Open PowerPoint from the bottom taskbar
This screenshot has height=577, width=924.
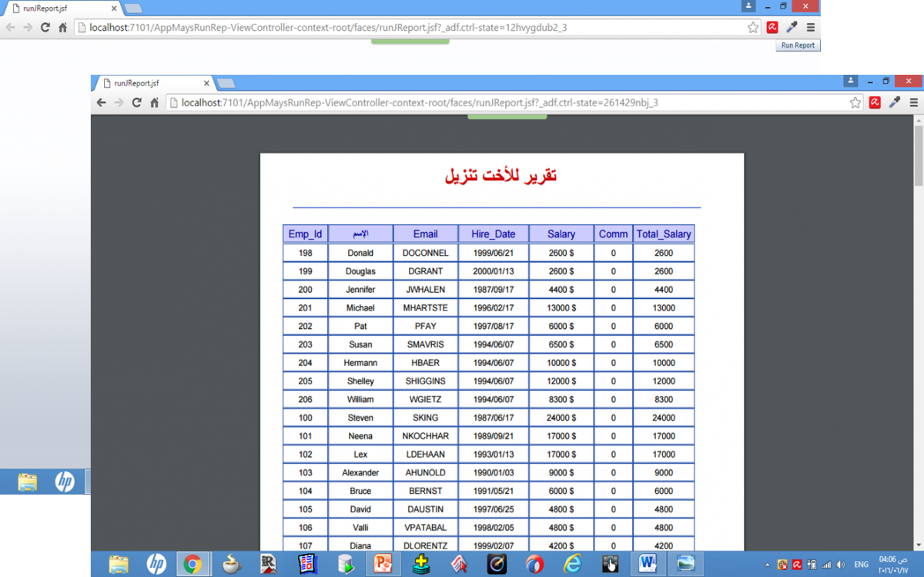point(383,564)
